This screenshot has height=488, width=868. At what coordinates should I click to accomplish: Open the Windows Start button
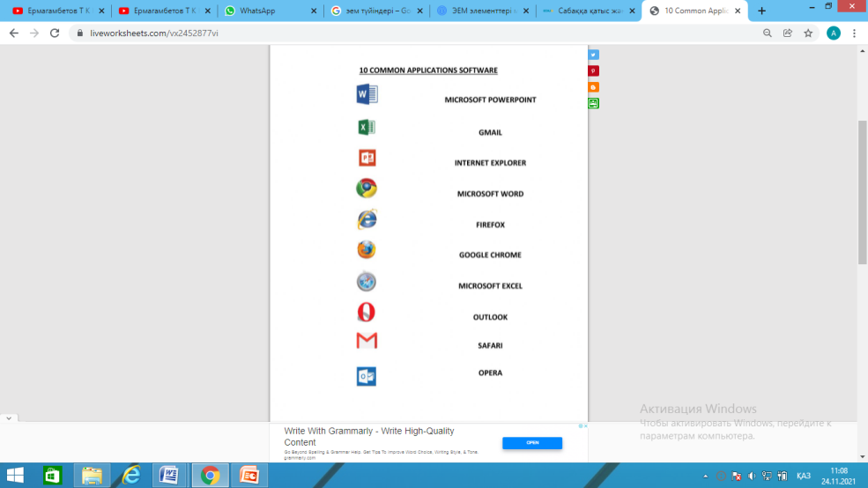pos(16,476)
